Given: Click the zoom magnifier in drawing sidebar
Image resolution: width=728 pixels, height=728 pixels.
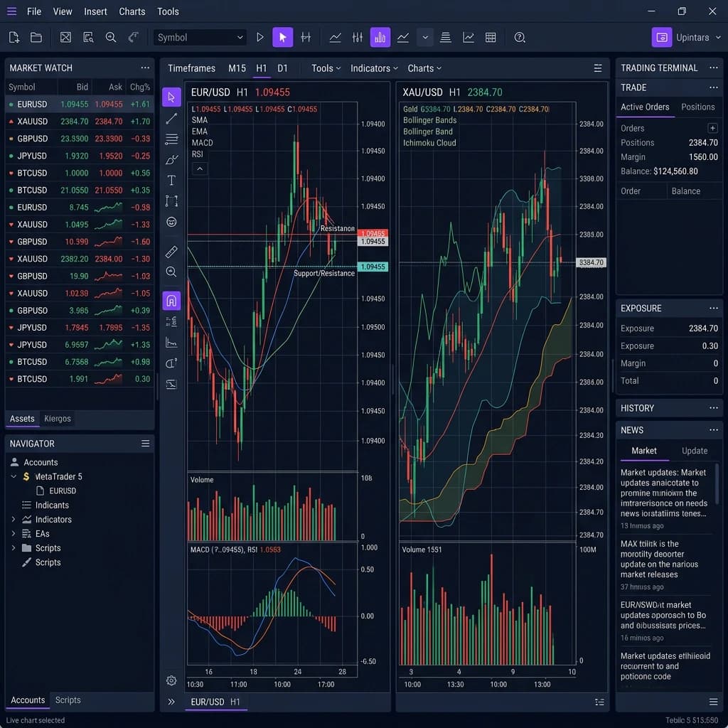Looking at the screenshot, I should [x=171, y=272].
